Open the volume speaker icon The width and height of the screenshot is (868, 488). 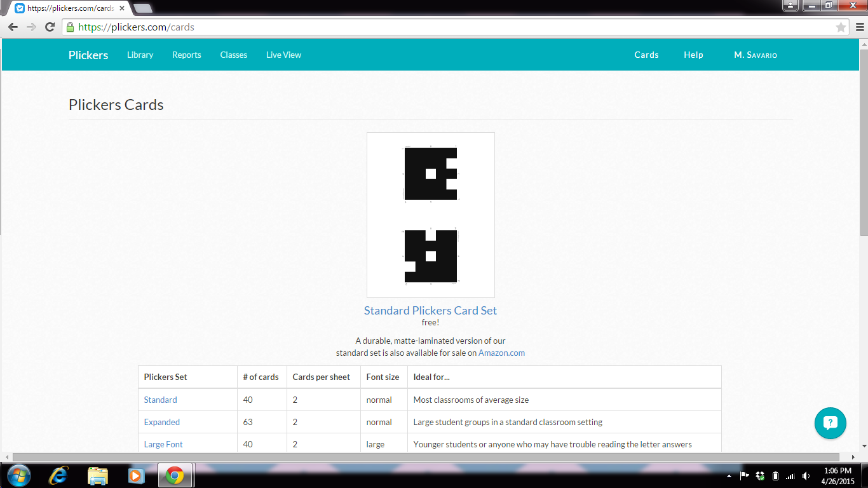806,476
